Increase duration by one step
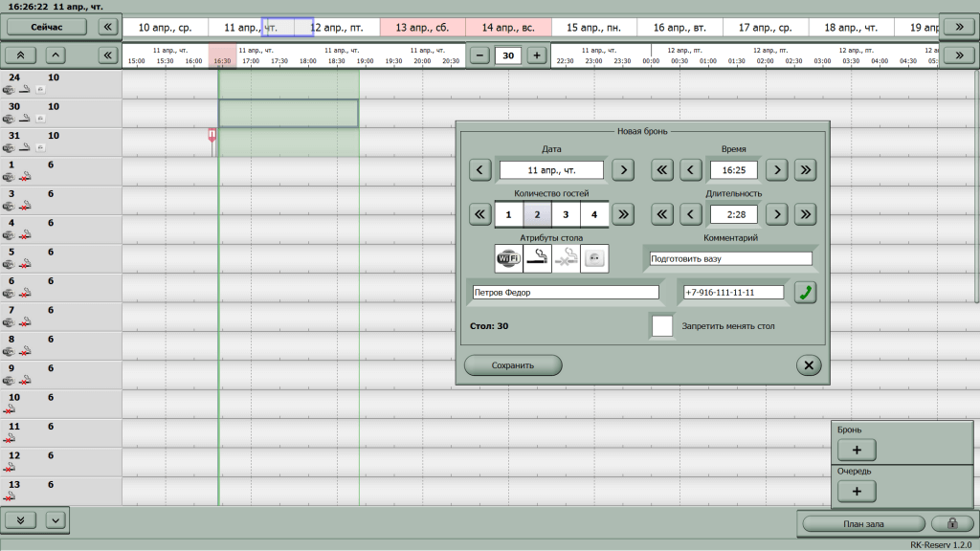980x551 pixels. coord(777,214)
